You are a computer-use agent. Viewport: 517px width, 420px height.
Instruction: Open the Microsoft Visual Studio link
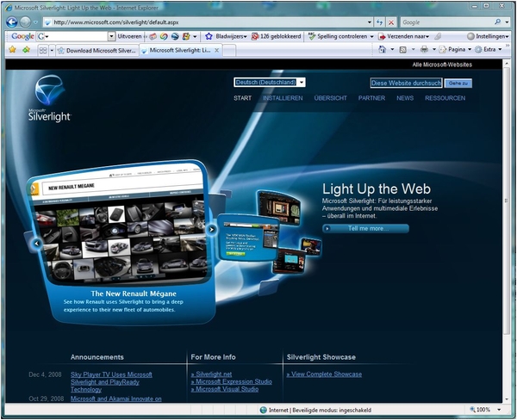(x=225, y=389)
